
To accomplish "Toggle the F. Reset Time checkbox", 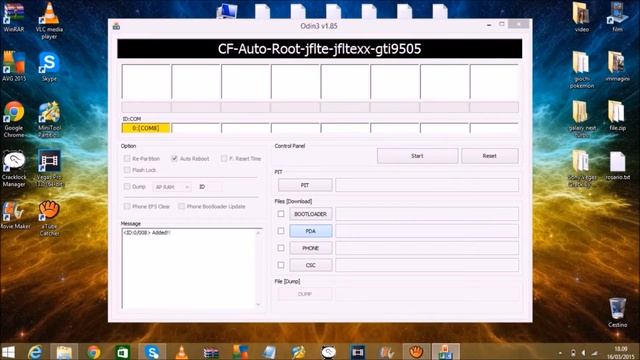I will coord(224,158).
